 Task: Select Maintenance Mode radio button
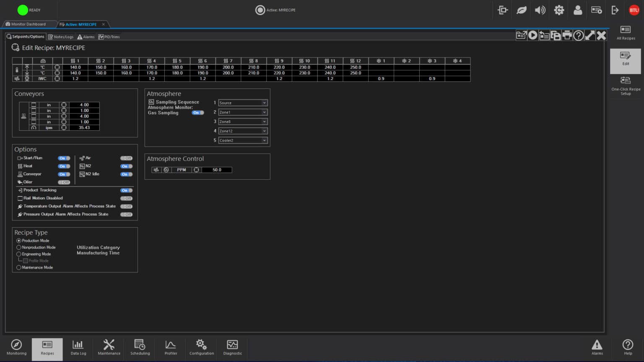pyautogui.click(x=19, y=267)
